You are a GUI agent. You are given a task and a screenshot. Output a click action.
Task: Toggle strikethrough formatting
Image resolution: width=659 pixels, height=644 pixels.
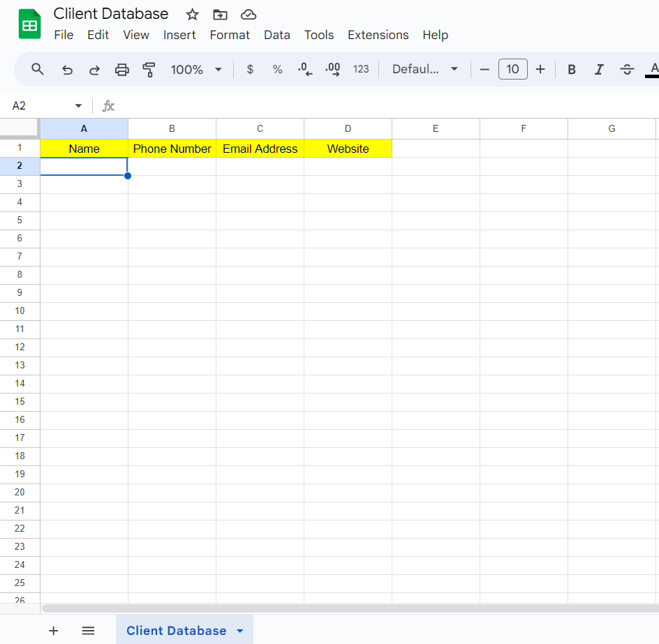[x=627, y=69]
